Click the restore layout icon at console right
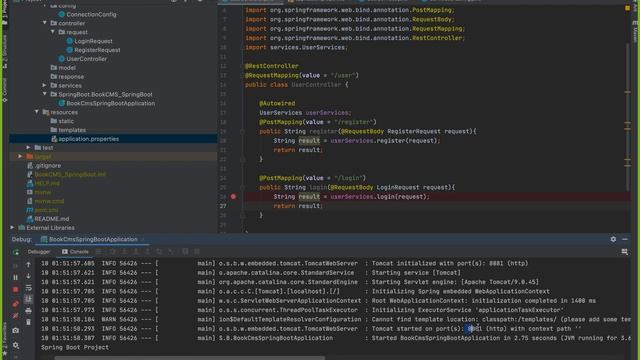 (624, 252)
